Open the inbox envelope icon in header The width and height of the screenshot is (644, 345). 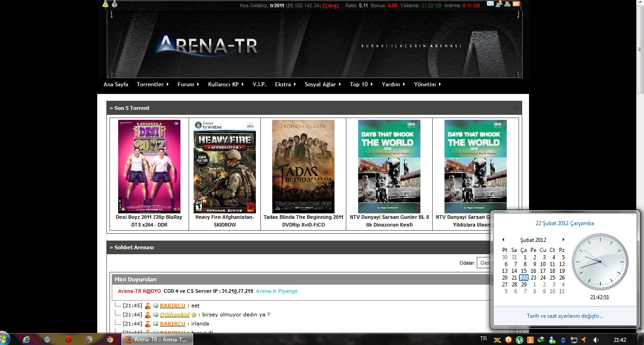click(490, 4)
